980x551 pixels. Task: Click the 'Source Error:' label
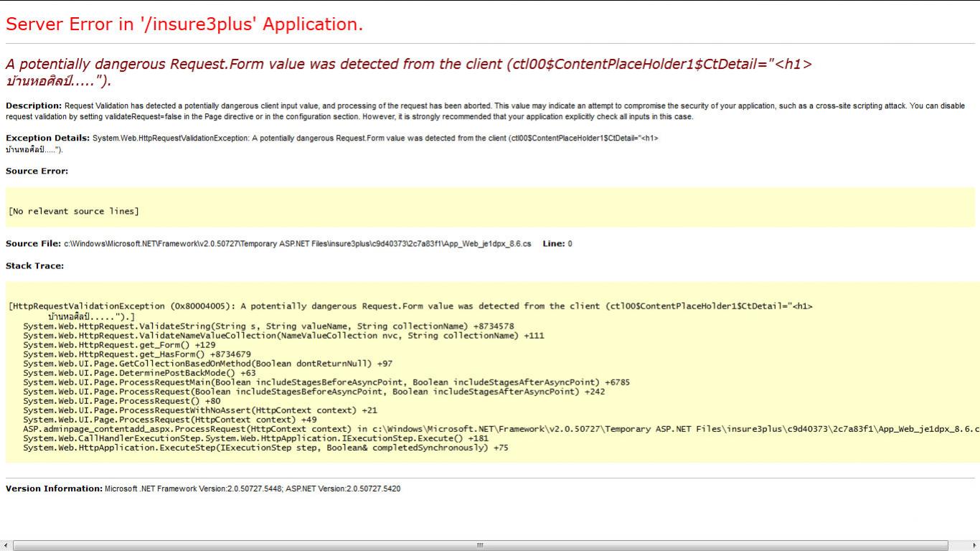pyautogui.click(x=37, y=171)
